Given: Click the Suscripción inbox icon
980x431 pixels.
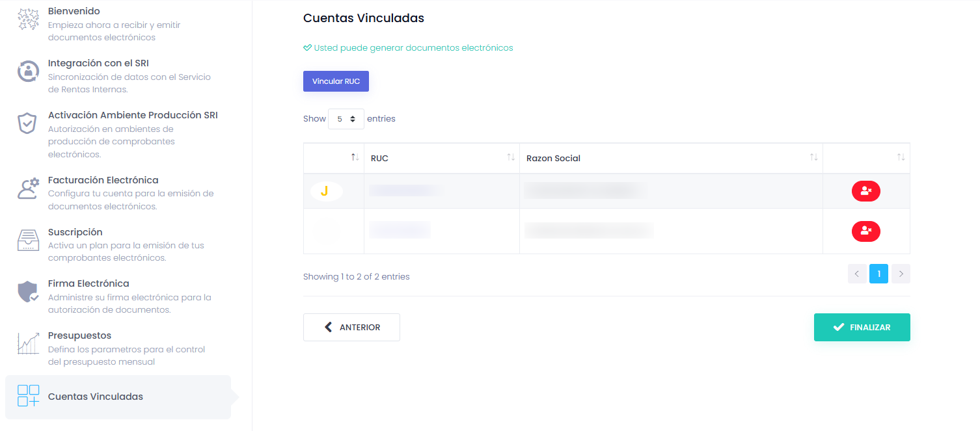Looking at the screenshot, I should point(28,240).
